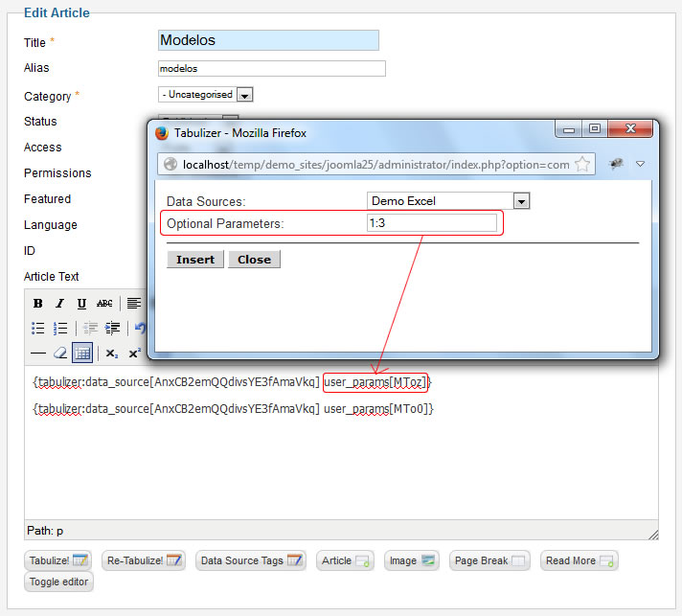
Task: Apply subscript formatting
Action: (x=112, y=353)
